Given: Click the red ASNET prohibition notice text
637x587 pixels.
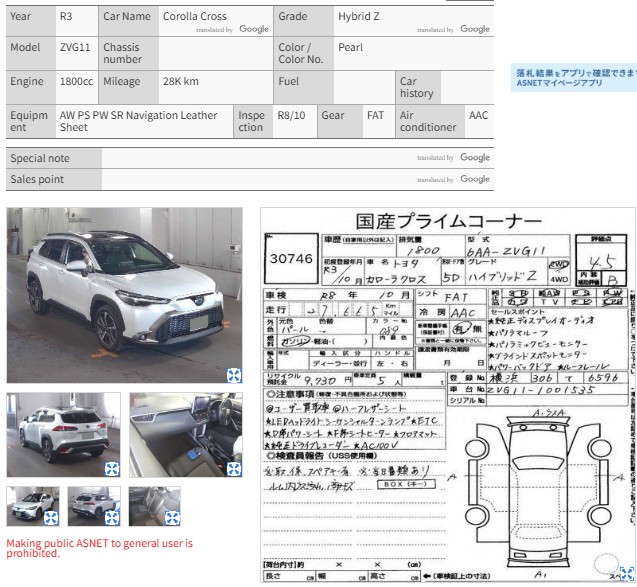Looking at the screenshot, I should (x=100, y=548).
